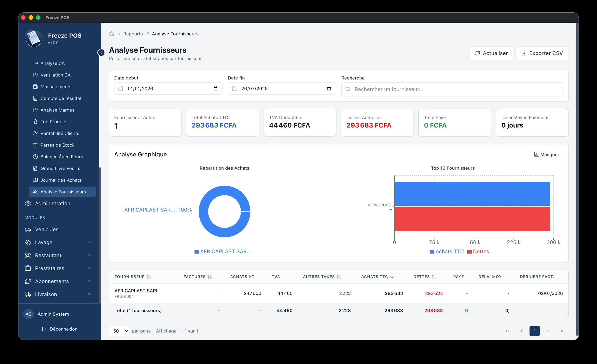Click the search magnifier icon in Recherche
597x364 pixels.
click(x=348, y=89)
